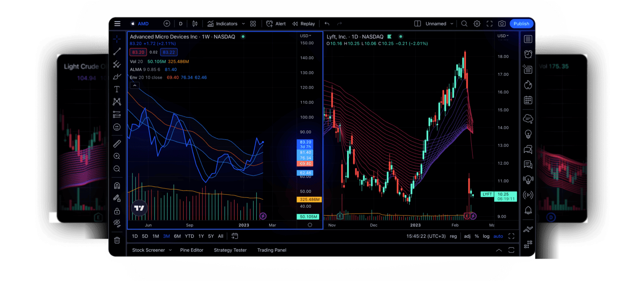Viewport: 644px width, 281px height.
Task: Click the Publish button
Action: pos(521,24)
